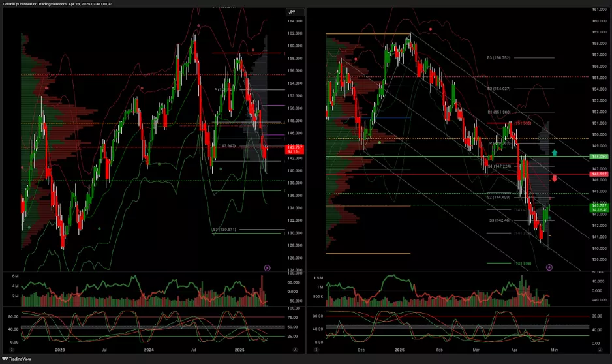Click the green 143.757 price tag on right chart

pos(598,207)
